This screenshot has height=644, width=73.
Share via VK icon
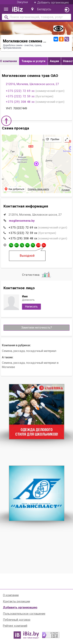56,39
